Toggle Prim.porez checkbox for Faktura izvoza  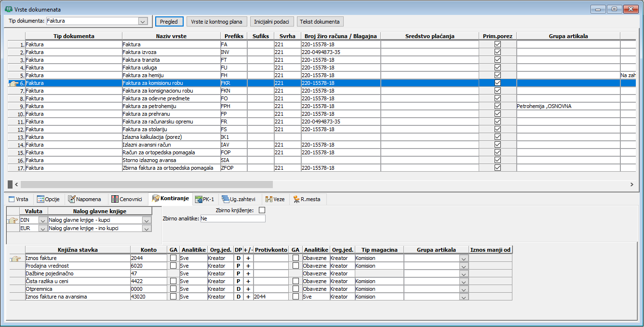click(x=498, y=52)
